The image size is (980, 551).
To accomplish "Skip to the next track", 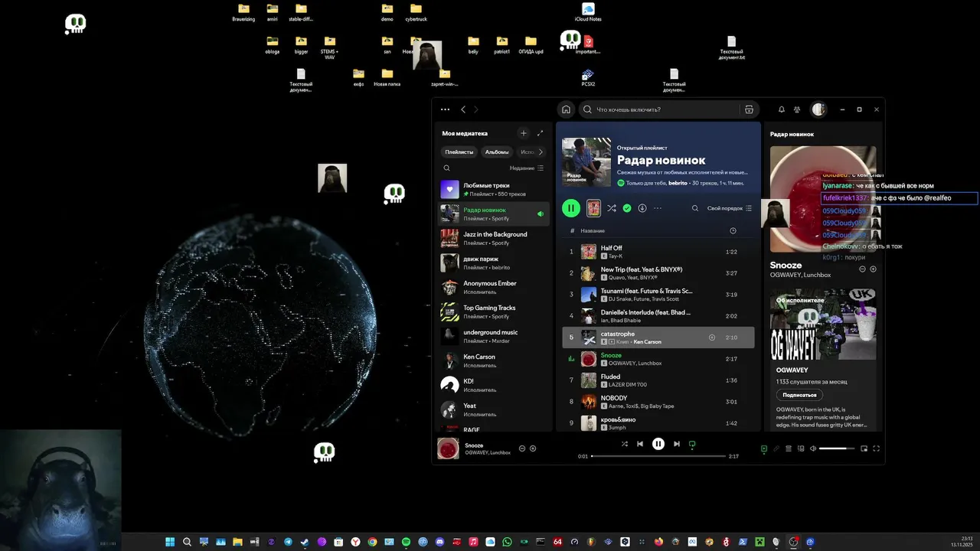I will 677,444.
